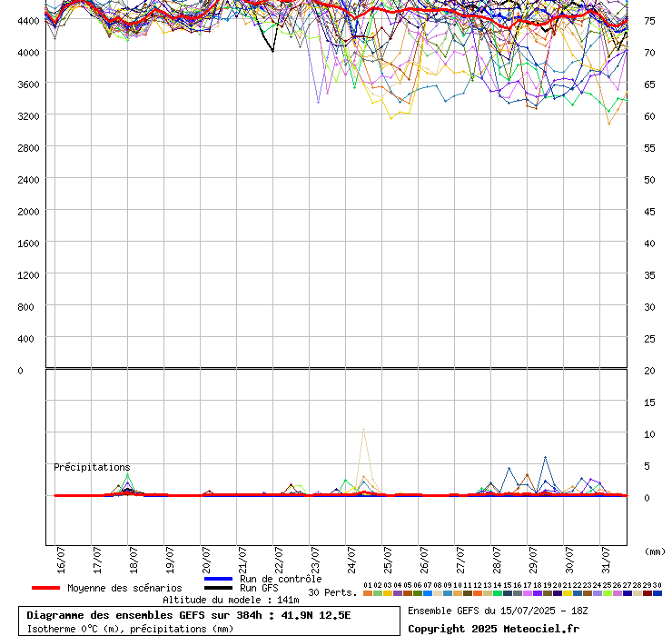672x636 pixels.
Task: Select the deep blue swatch for perturbation 27
Action: 628,593
